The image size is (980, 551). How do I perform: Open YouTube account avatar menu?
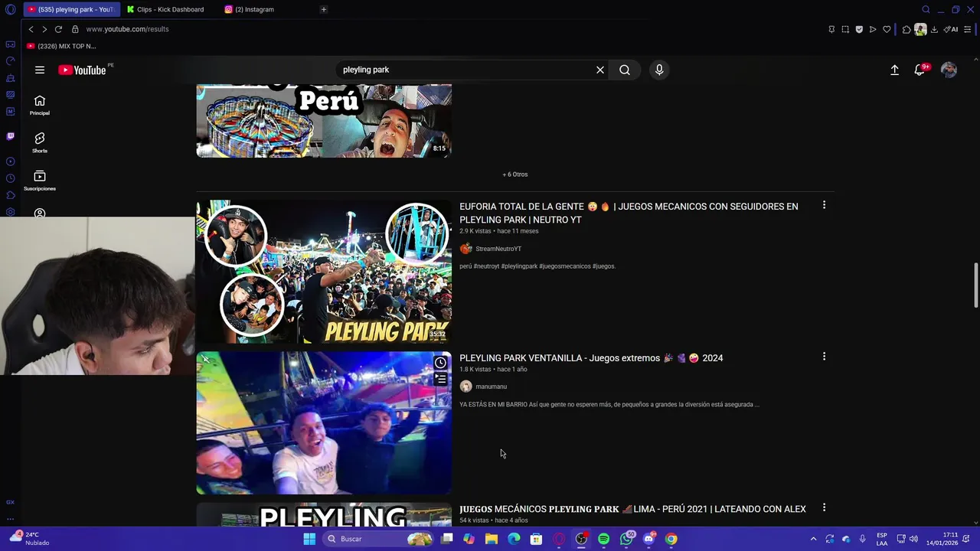tap(949, 70)
